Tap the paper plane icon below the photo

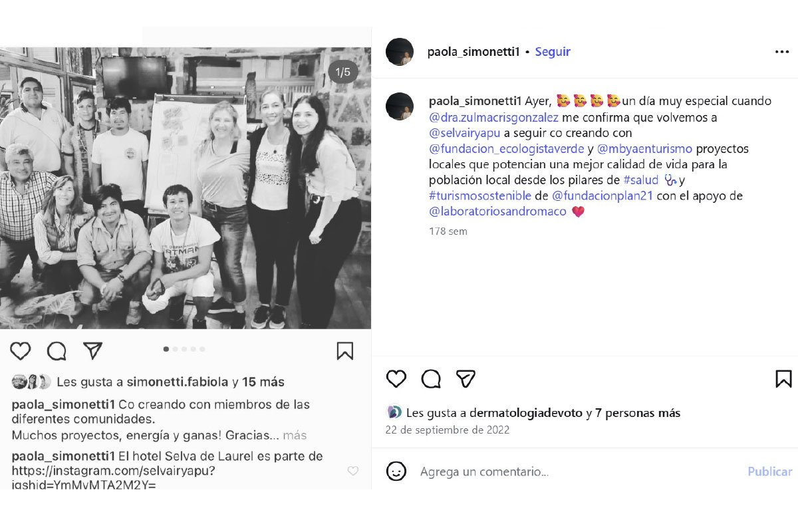click(x=92, y=351)
